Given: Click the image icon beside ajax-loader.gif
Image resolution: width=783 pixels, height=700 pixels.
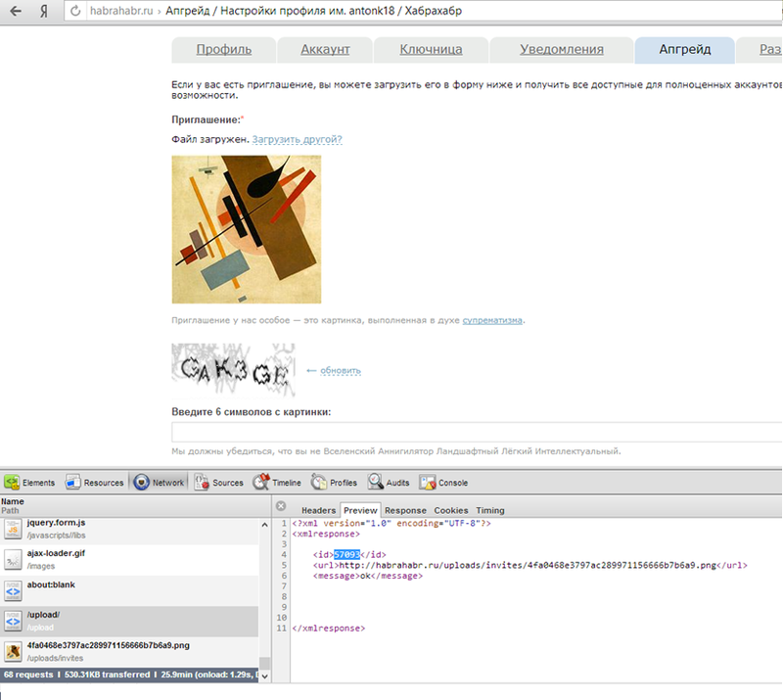Looking at the screenshot, I should point(13,560).
